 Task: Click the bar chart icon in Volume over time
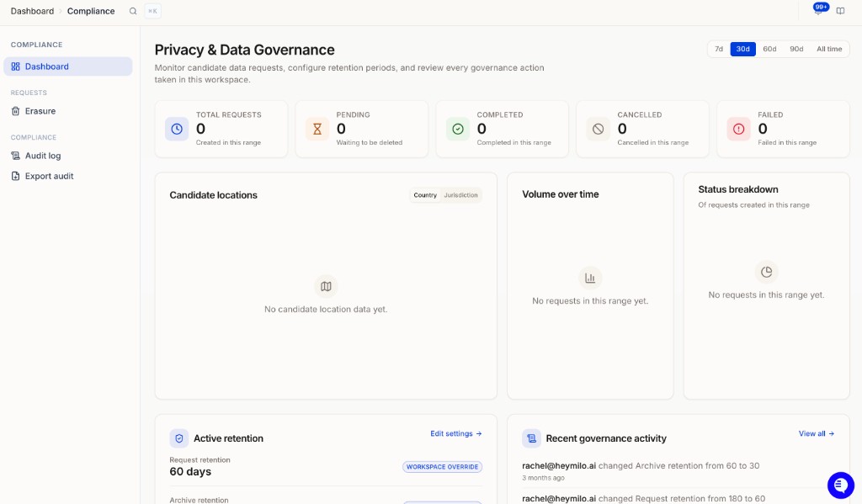coord(590,279)
